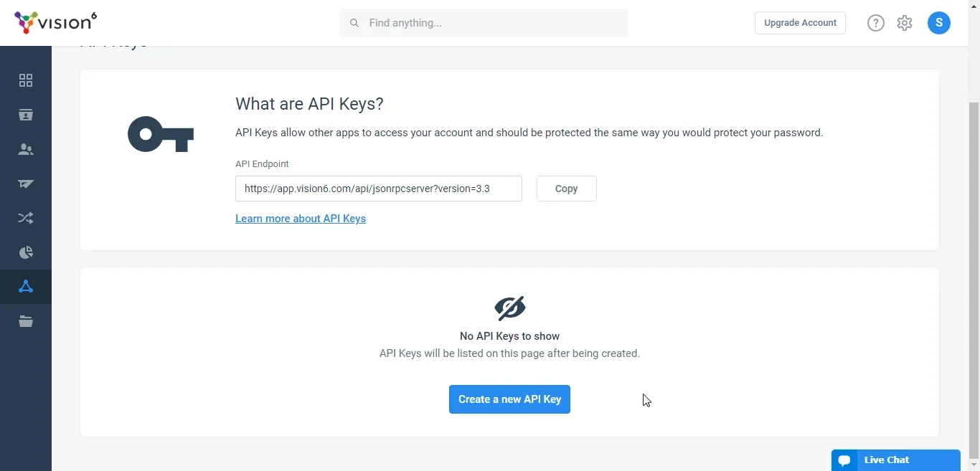The image size is (980, 471).
Task: Focus the Find anything search field
Action: click(x=484, y=23)
